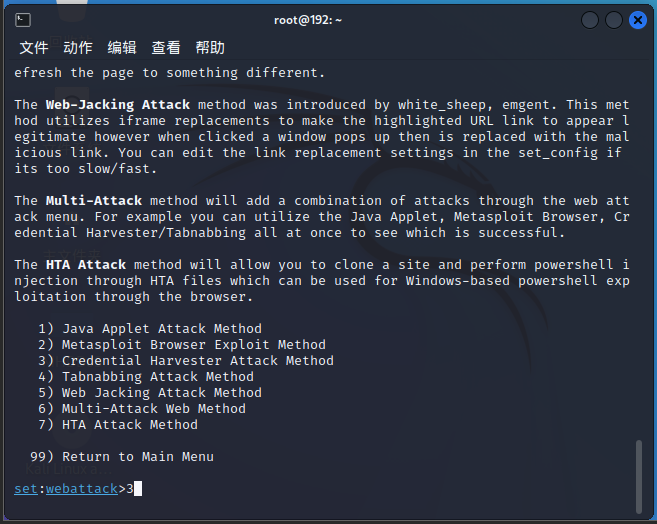Minimize the terminal window

(x=590, y=20)
